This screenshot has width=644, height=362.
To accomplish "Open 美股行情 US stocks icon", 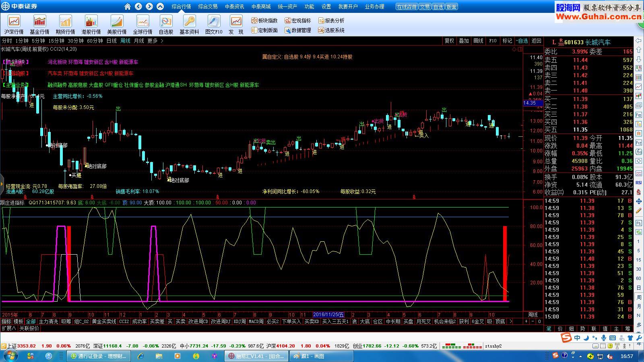I will [x=117, y=25].
